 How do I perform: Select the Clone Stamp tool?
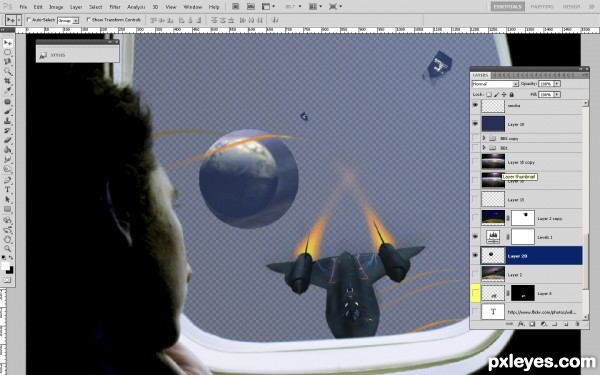click(7, 121)
